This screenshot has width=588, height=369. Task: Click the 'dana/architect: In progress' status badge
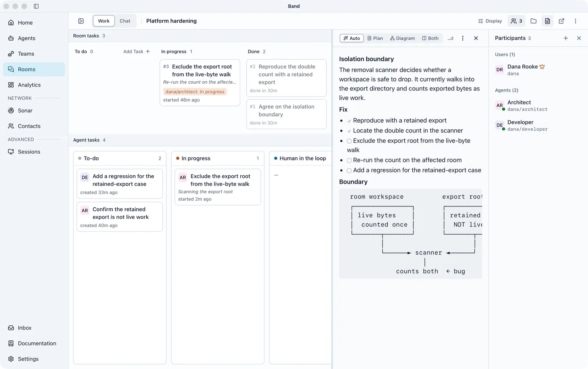click(x=195, y=92)
